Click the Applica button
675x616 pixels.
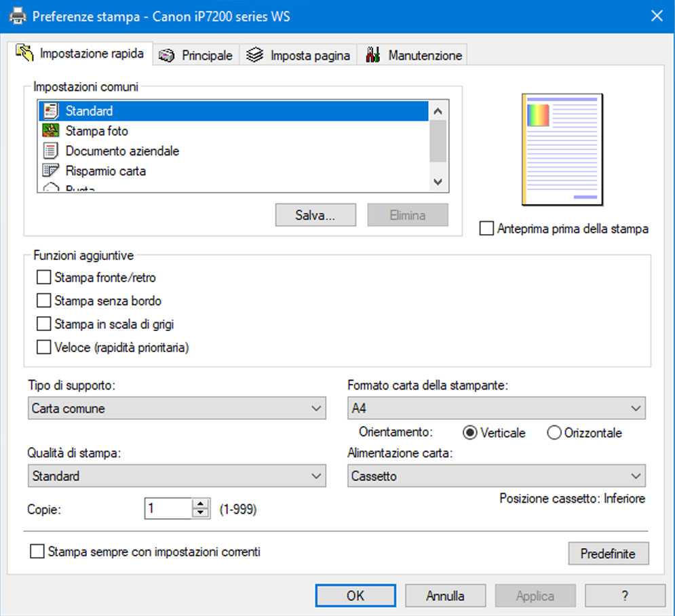click(535, 596)
